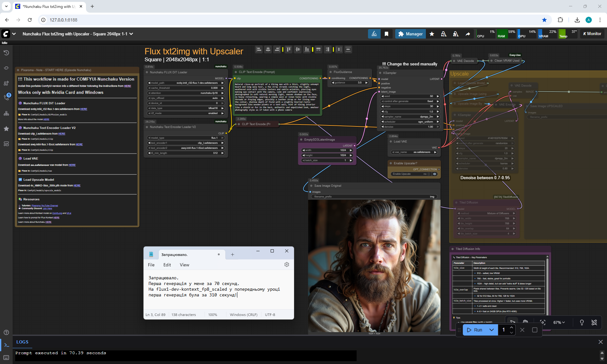Viewport: 607px width, 364px height.
Task: Increase the batch count stepper
Action: tap(512, 328)
